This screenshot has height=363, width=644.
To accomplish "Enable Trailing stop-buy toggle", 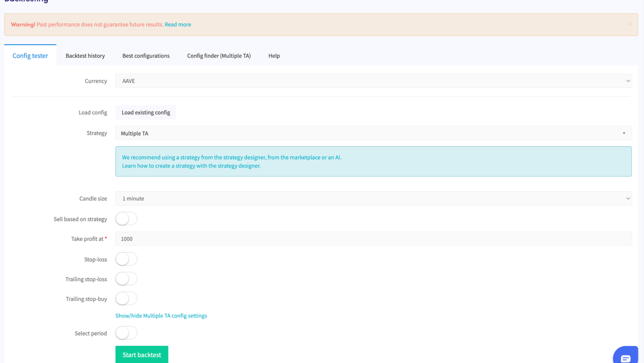I will point(126,298).
